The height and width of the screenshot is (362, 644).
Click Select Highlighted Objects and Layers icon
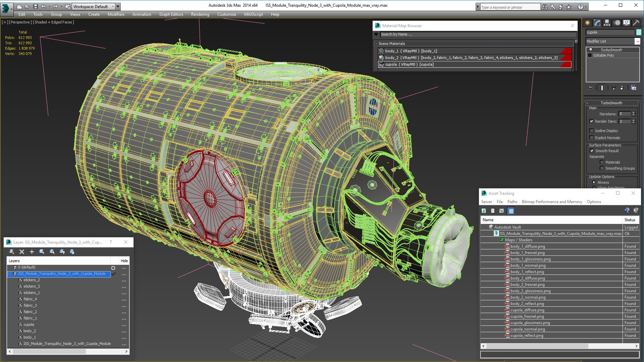(42, 252)
